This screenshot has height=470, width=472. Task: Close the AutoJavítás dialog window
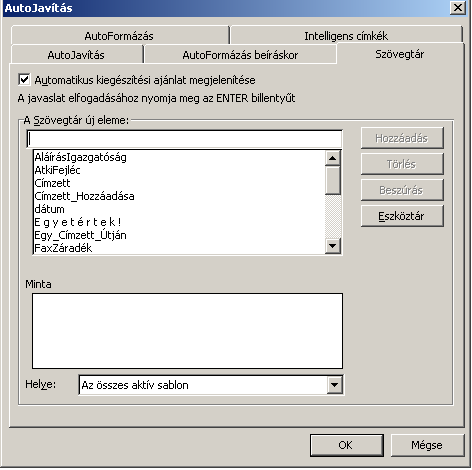click(457, 7)
